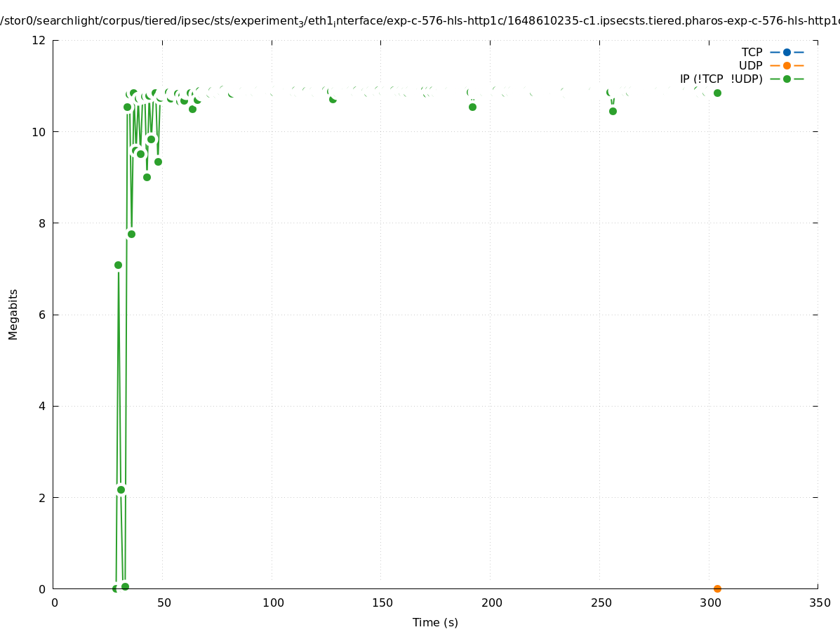Click the green dip point near 128 seconds
The width and height of the screenshot is (840, 632).
coord(333,99)
